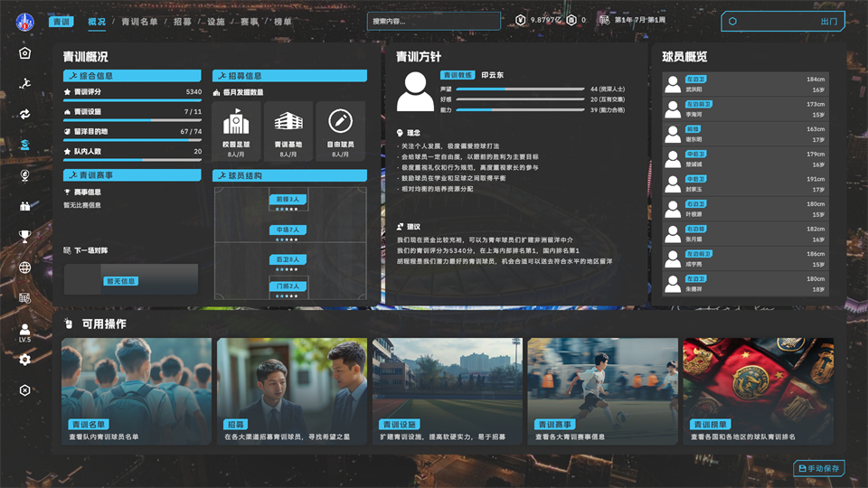
Task: Open the running player icon in sidebar
Action: click(24, 83)
